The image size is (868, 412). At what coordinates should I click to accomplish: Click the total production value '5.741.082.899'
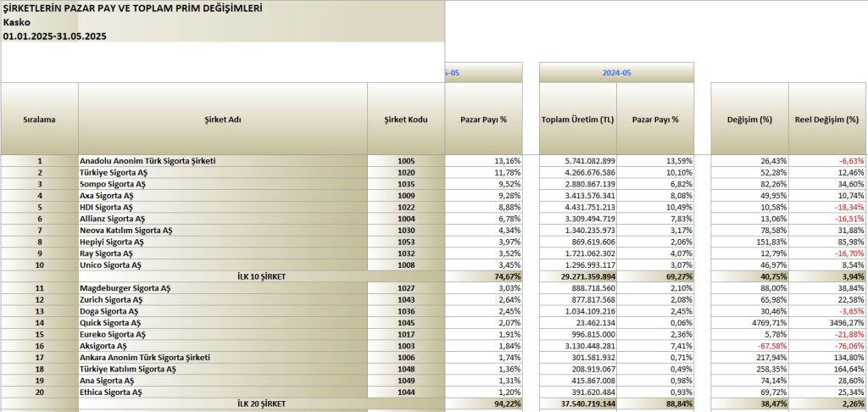pos(578,160)
